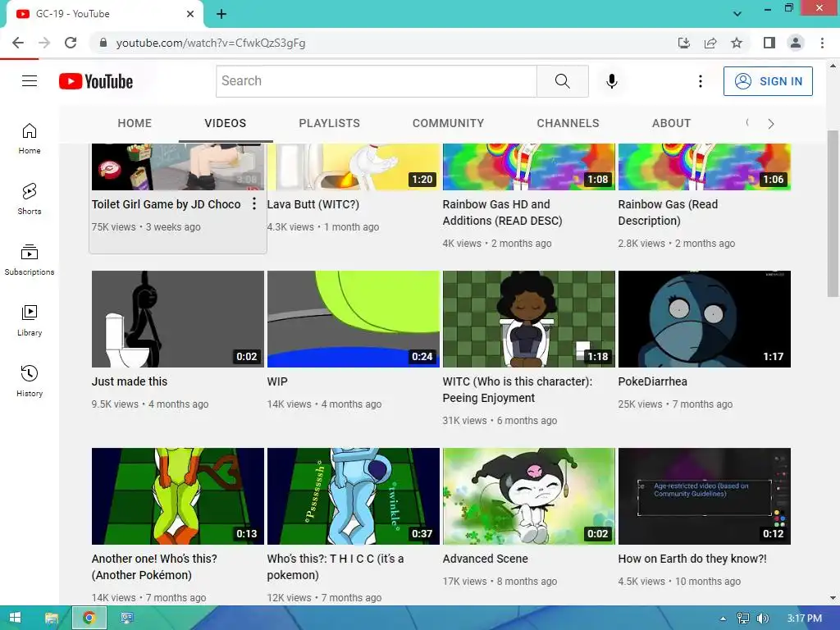Open the ABOUT tab
840x630 pixels.
coord(671,123)
